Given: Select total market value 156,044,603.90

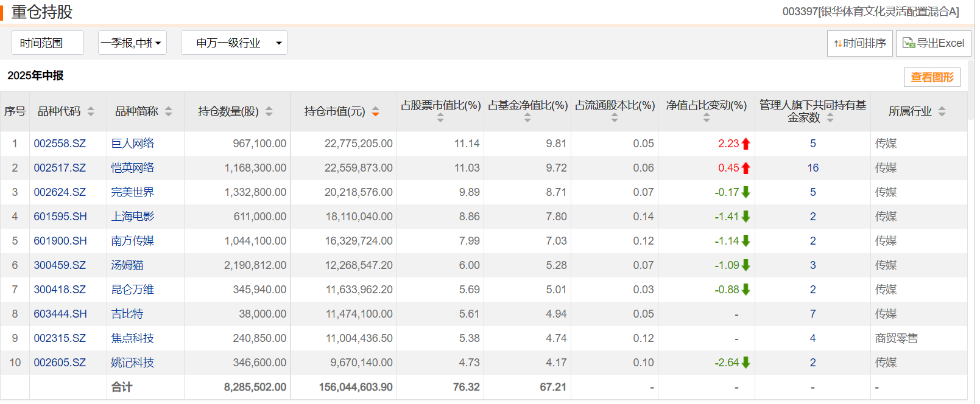Looking at the screenshot, I should click(x=356, y=387).
